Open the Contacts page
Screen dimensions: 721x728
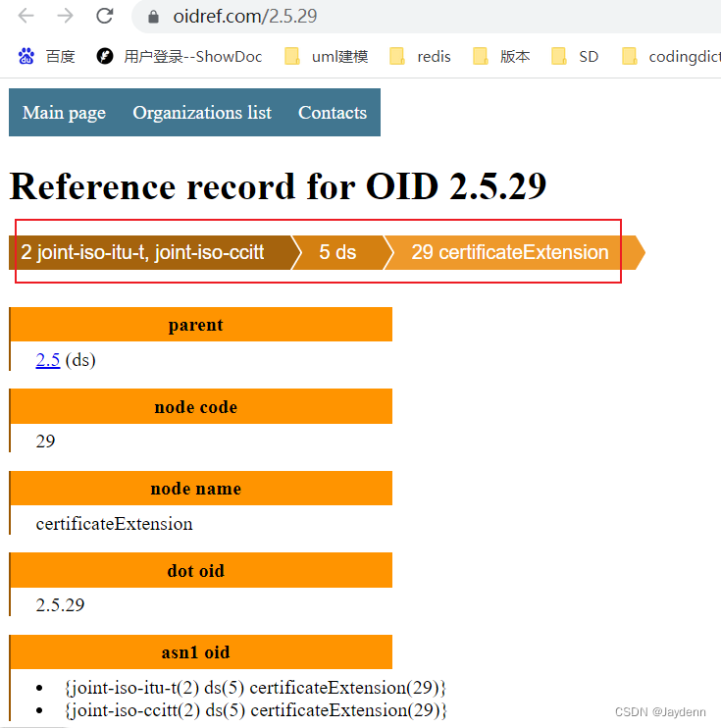tap(333, 113)
